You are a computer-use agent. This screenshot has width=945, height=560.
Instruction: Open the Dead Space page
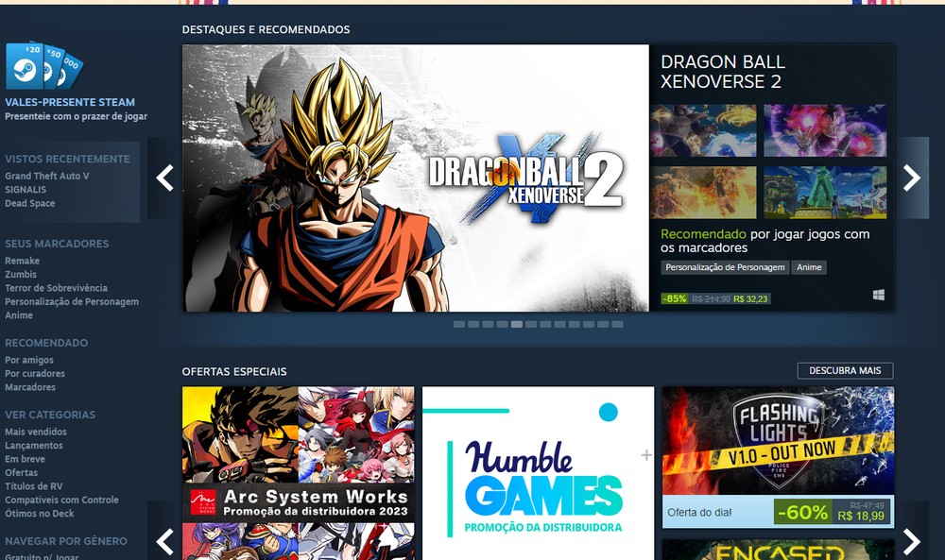(x=32, y=203)
